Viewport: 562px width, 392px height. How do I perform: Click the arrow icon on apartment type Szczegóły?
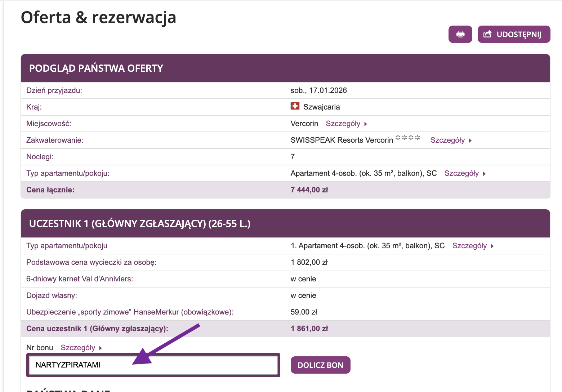pyautogui.click(x=485, y=174)
